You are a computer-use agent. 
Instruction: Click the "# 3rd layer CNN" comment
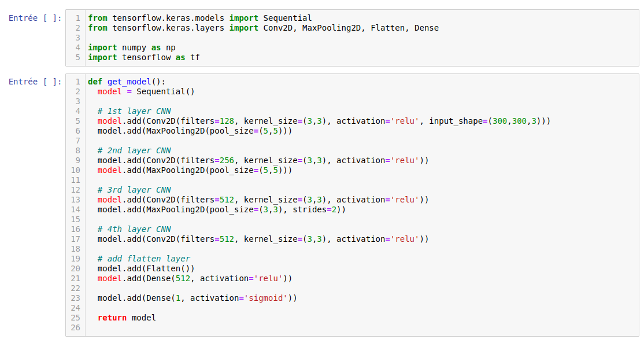[x=134, y=190]
